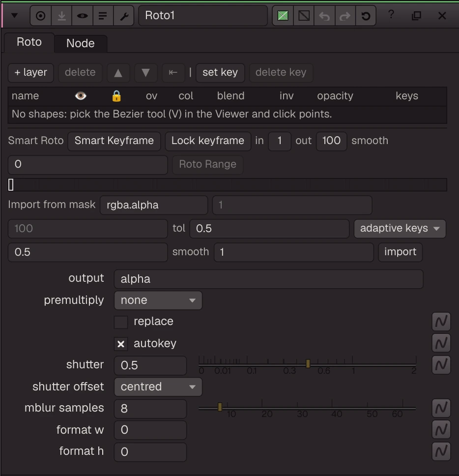Click the animation curve icon beside shutter

(441, 365)
